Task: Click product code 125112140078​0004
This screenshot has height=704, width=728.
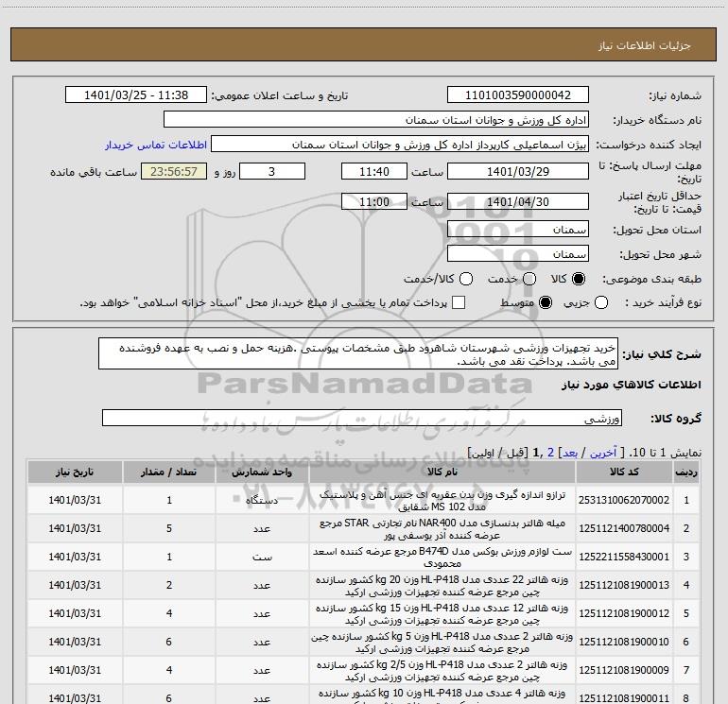Action: click(624, 528)
